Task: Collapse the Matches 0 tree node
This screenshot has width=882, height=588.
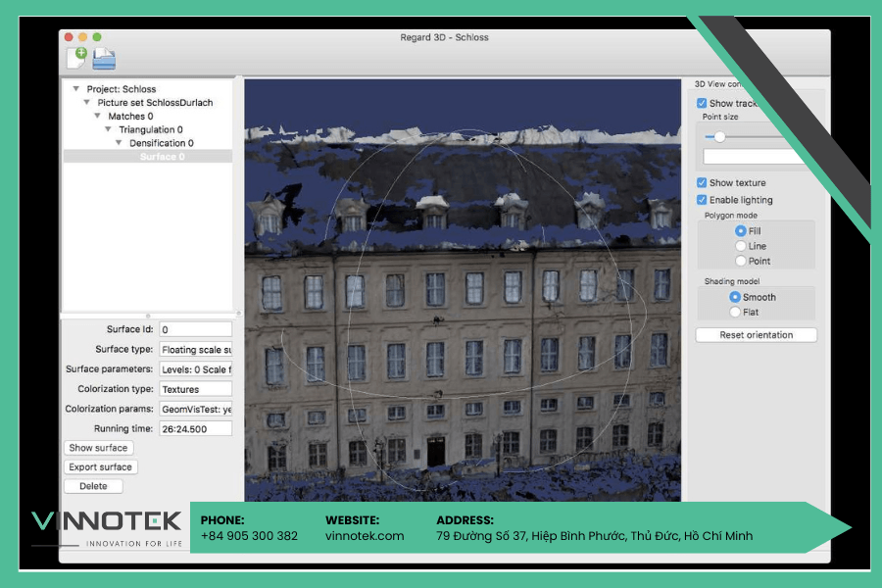Action: tap(97, 116)
